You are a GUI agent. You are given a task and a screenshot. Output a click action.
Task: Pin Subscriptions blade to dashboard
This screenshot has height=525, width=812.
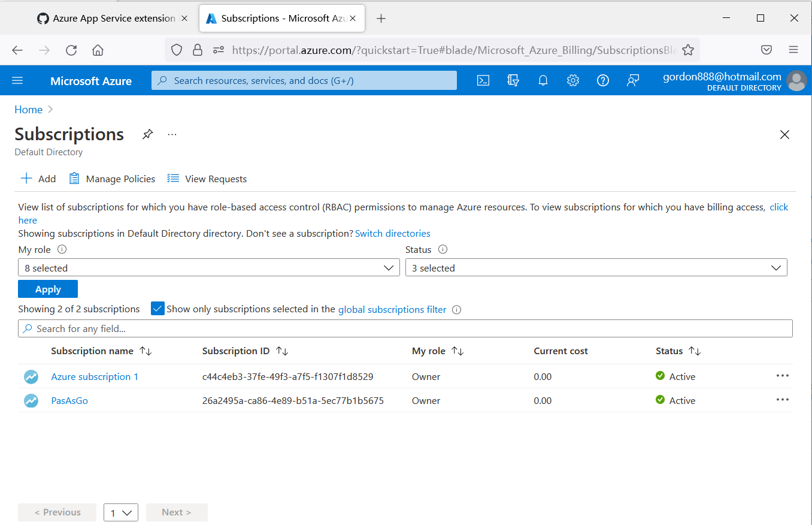tap(147, 134)
